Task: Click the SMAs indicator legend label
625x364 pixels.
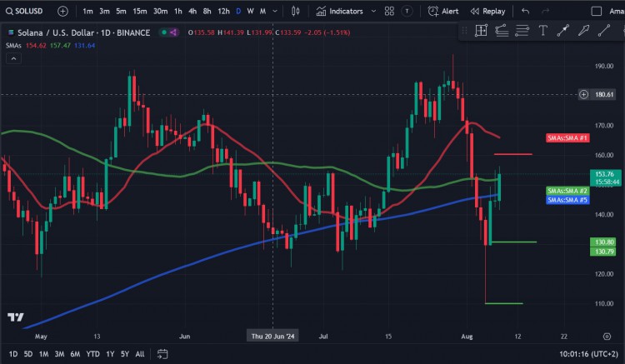Action: click(13, 46)
